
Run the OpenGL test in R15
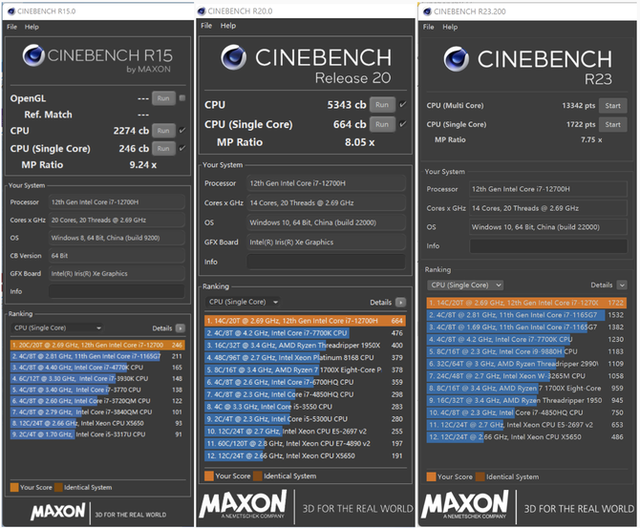click(x=162, y=98)
